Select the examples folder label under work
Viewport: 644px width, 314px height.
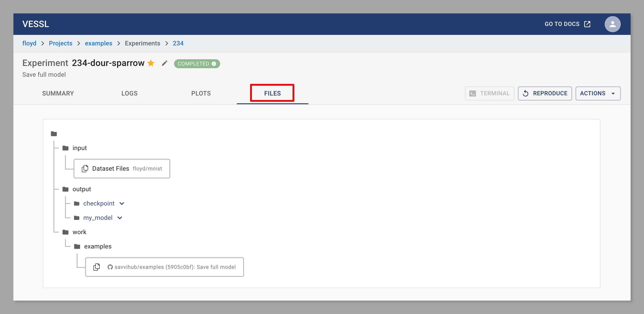[x=98, y=246]
